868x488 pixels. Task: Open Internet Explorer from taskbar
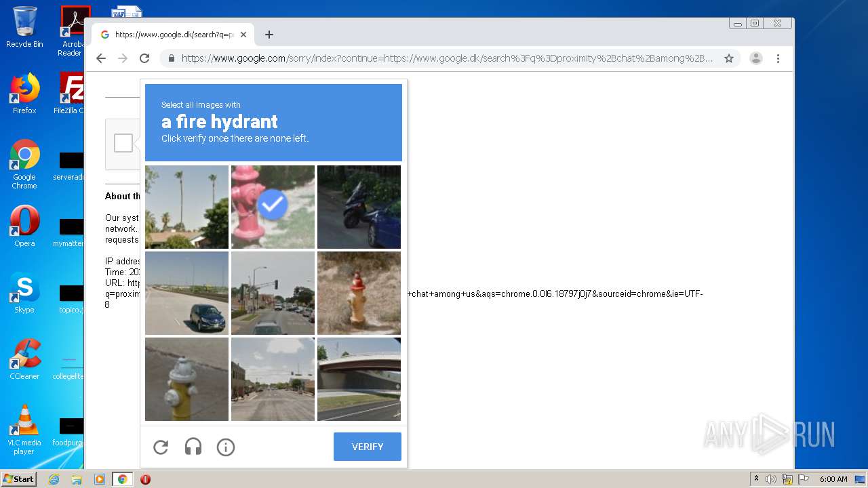pos(54,479)
